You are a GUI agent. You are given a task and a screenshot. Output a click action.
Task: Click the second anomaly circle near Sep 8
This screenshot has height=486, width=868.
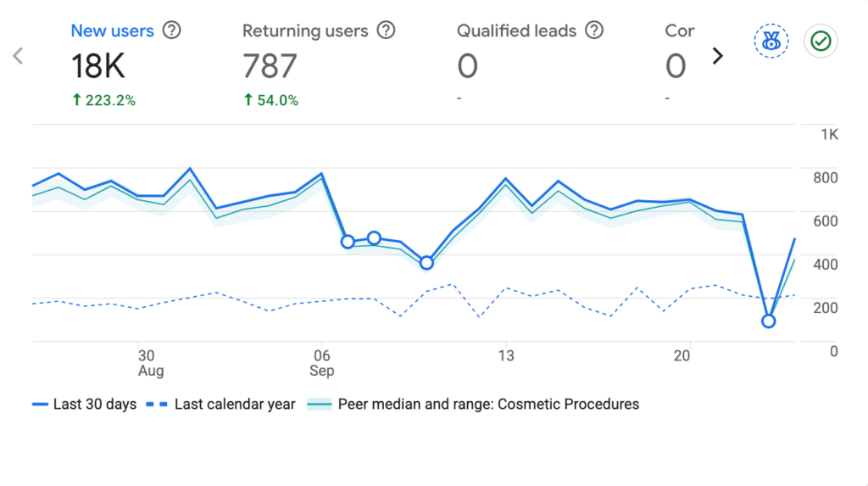[374, 238]
